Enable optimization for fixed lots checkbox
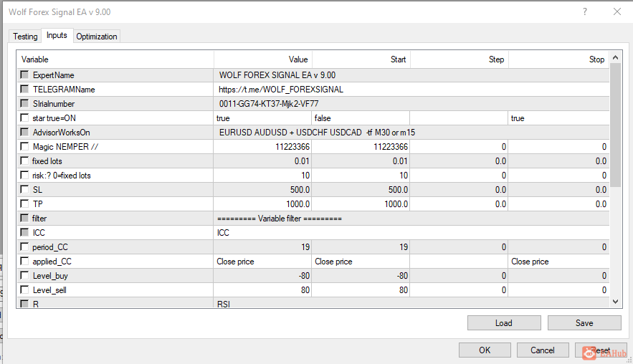Viewport: 633px width, 364px height. pos(24,161)
